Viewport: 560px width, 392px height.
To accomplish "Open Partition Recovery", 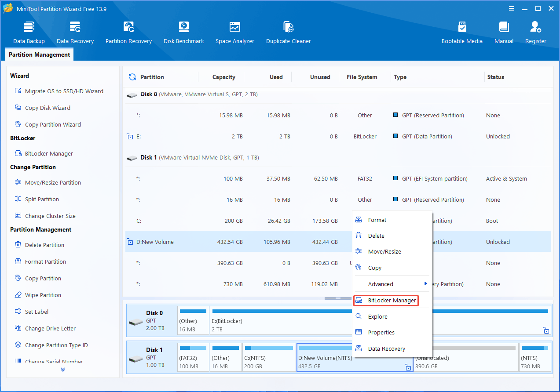I will pos(128,32).
